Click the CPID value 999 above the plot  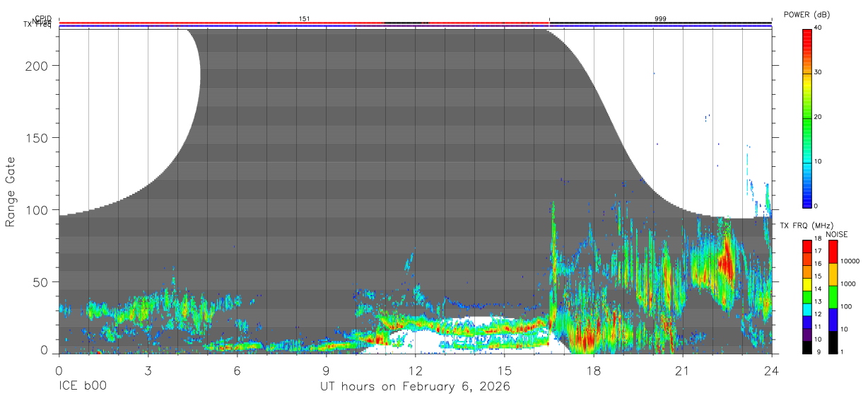[x=660, y=18]
